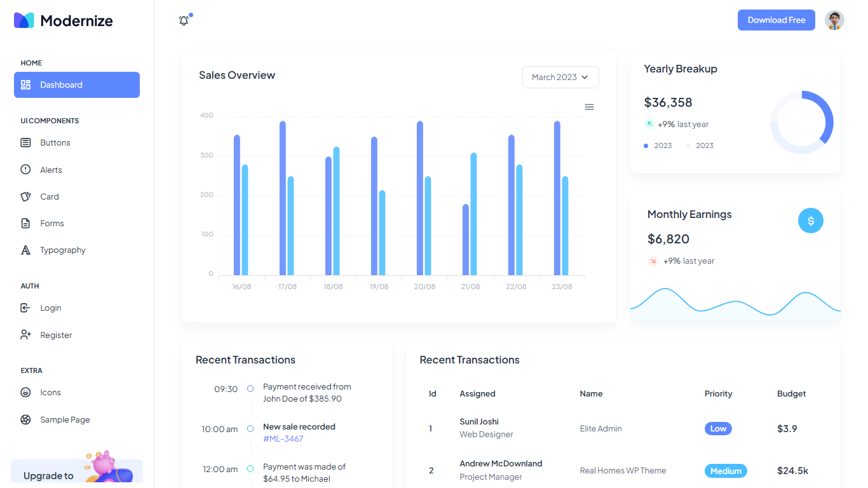
Task: Go to Alerts in sidebar
Action: [51, 170]
